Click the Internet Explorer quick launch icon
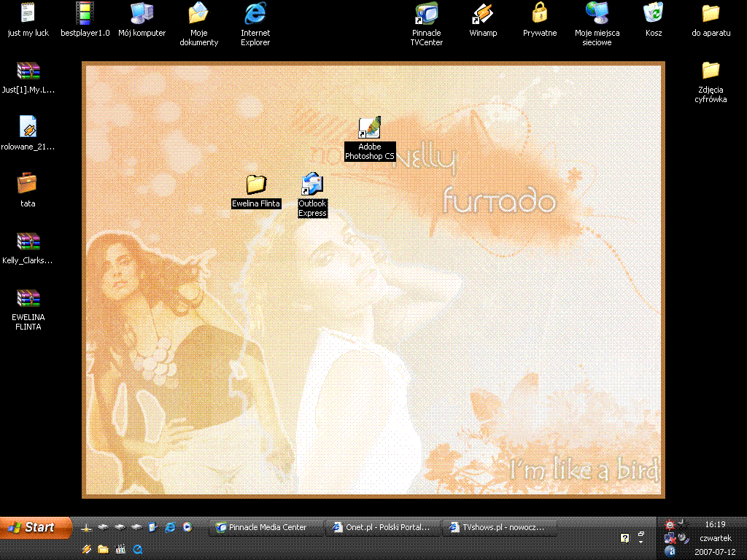This screenshot has width=747, height=560. pos(169,527)
